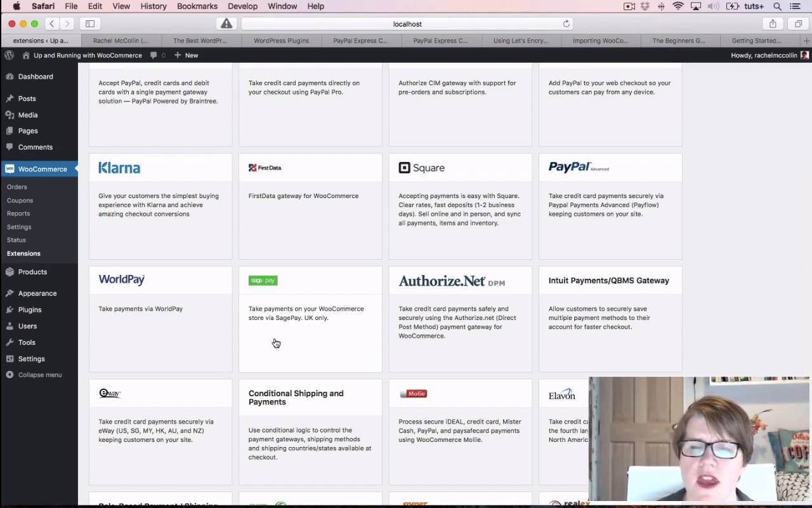
Task: Open the Dropbox menu bar icon
Action: pyautogui.click(x=645, y=6)
